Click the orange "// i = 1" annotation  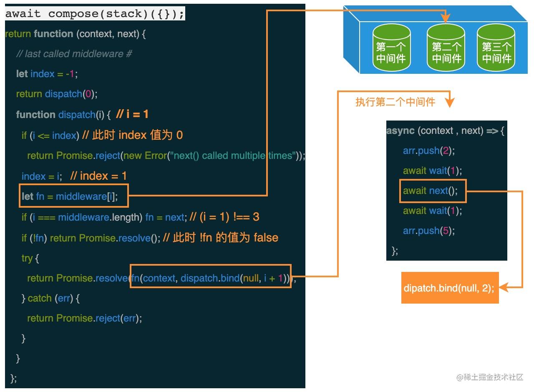click(x=132, y=114)
